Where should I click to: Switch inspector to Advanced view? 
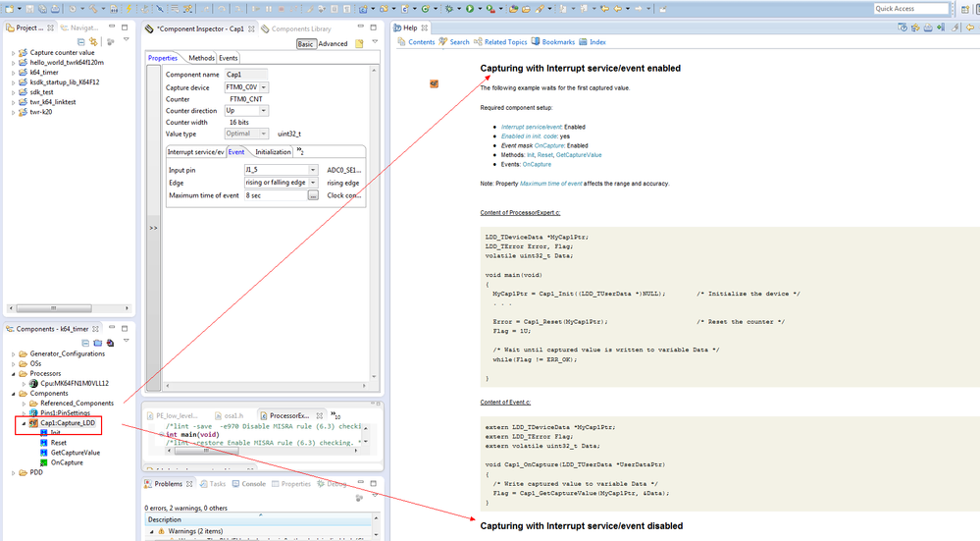[x=333, y=44]
